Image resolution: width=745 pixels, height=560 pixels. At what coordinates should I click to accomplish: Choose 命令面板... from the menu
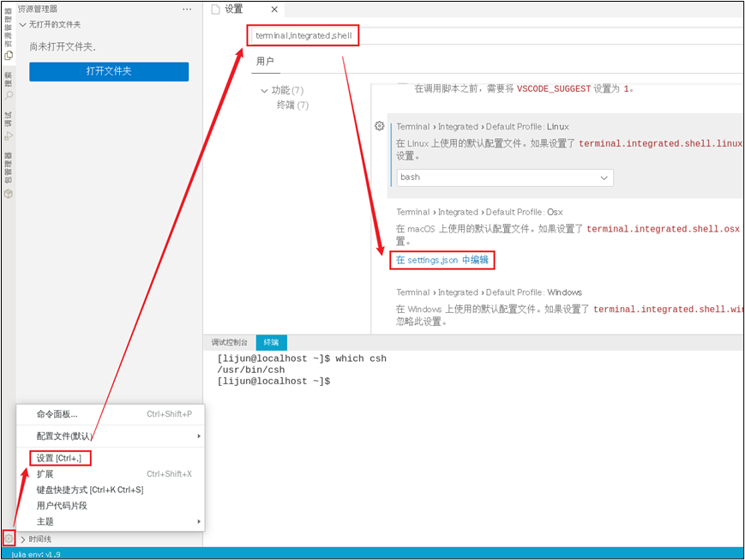(111, 414)
